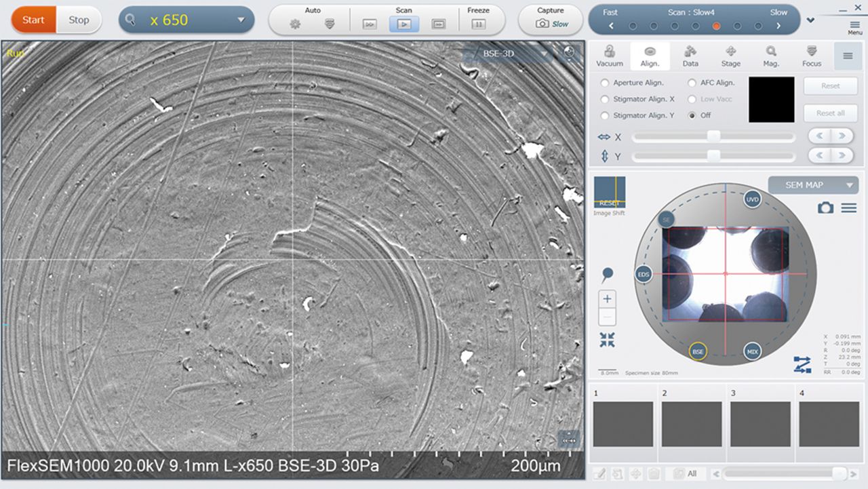868x489 pixels.
Task: Click the black alignment preview box
Action: pyautogui.click(x=772, y=100)
